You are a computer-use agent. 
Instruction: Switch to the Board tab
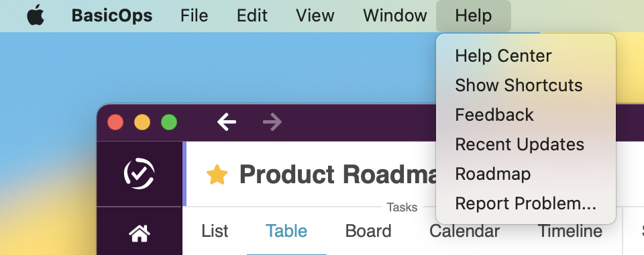368,232
